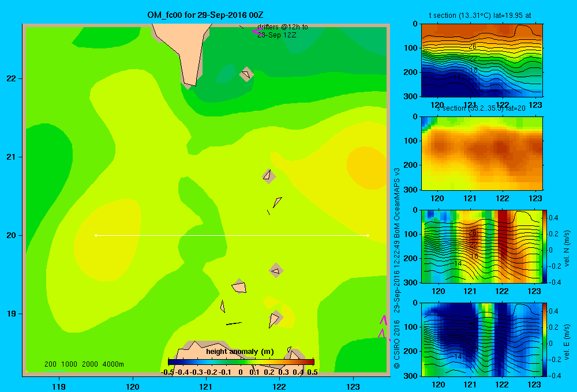The image size is (577, 392).
Task: Click the '0.4' tick on the vel. N scale
Action: pos(553,218)
